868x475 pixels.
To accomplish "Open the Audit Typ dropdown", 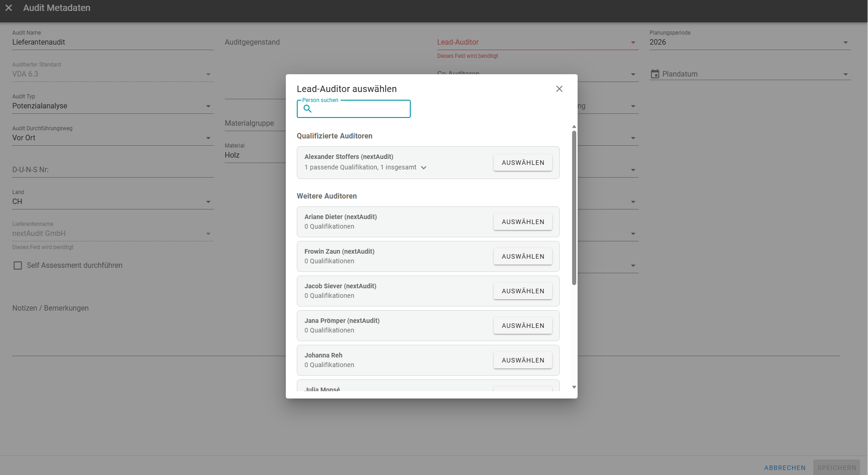I will (208, 106).
